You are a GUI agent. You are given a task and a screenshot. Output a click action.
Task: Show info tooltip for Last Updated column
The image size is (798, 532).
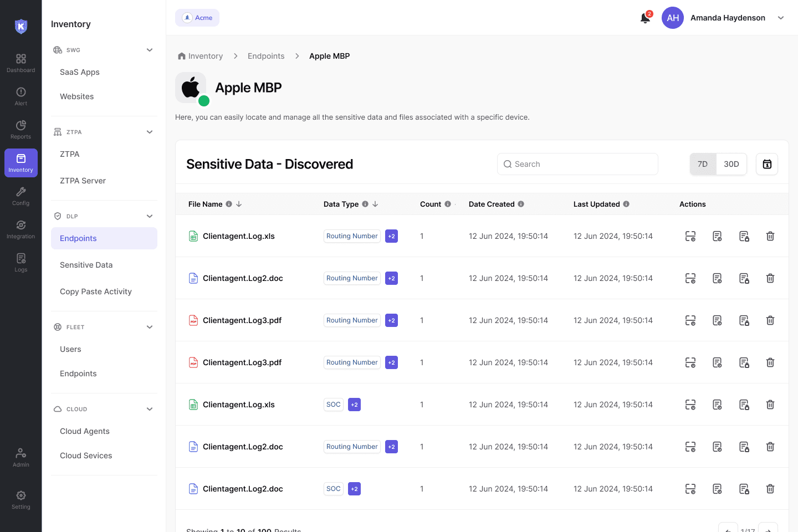(626, 204)
